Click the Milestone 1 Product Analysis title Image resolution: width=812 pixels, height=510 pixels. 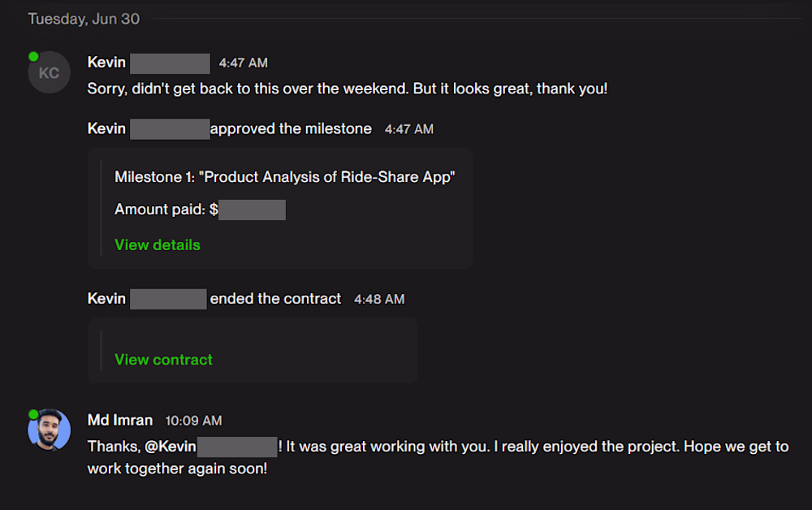[285, 177]
